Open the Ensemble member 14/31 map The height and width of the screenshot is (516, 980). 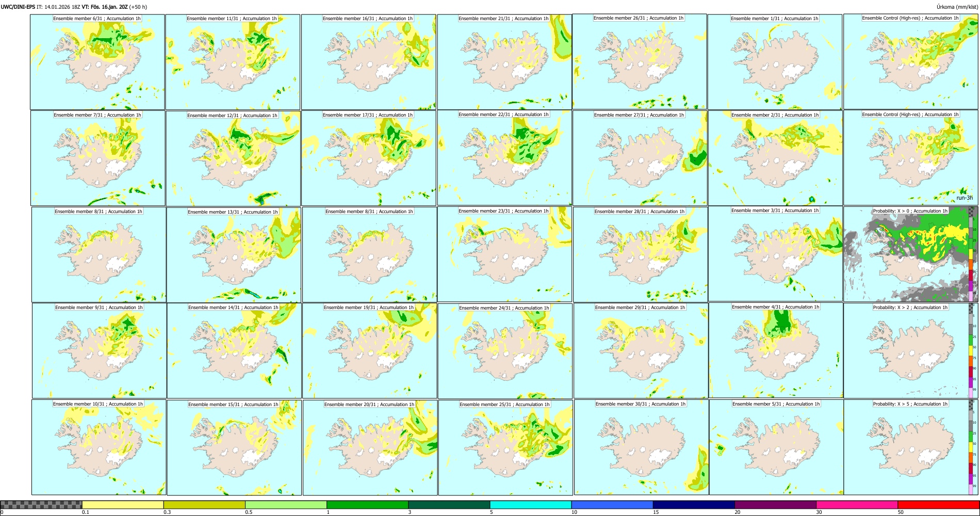click(x=234, y=351)
